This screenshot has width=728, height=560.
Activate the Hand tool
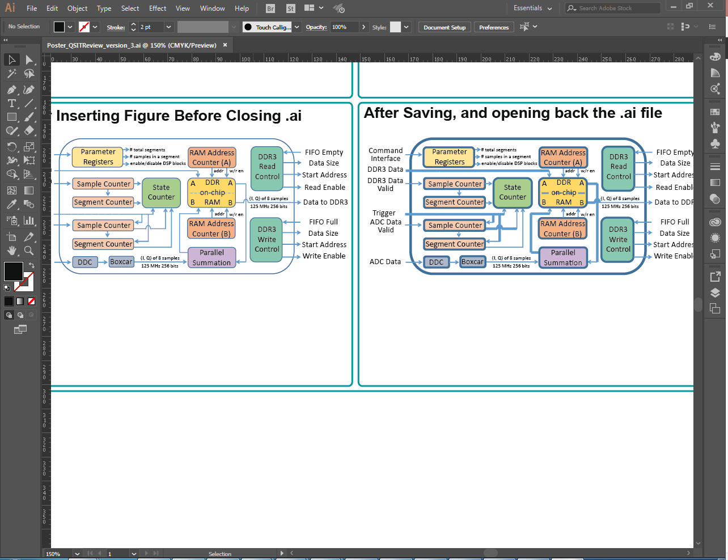(12, 251)
